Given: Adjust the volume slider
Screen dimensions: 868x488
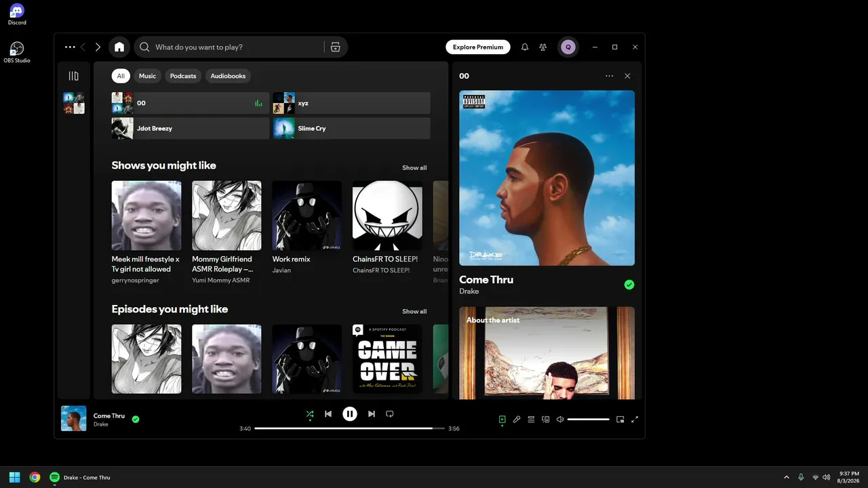Looking at the screenshot, I should [x=589, y=420].
